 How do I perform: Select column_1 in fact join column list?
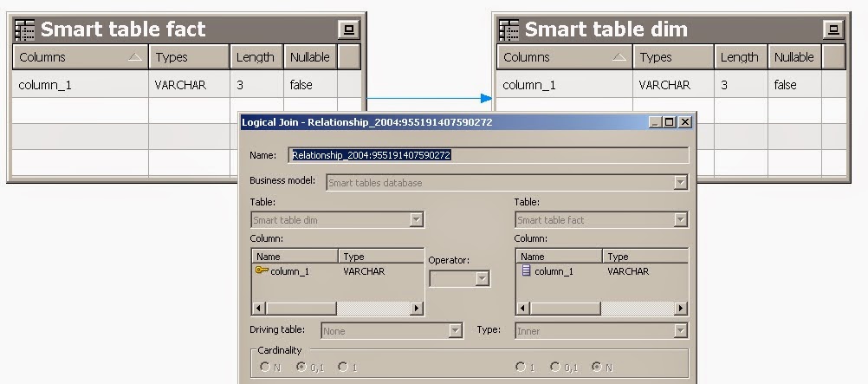(x=554, y=271)
